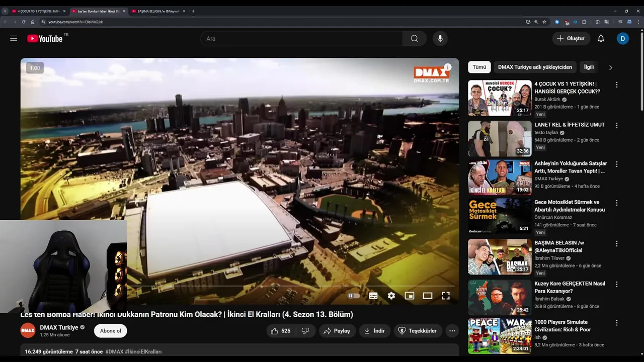Go to YouTube home via logo
This screenshot has height=362, width=644.
[45, 39]
